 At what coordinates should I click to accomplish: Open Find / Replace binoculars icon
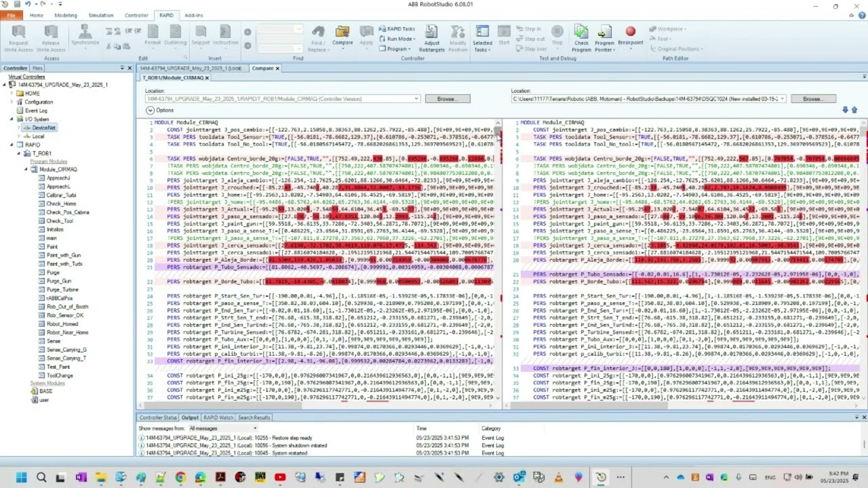(317, 31)
